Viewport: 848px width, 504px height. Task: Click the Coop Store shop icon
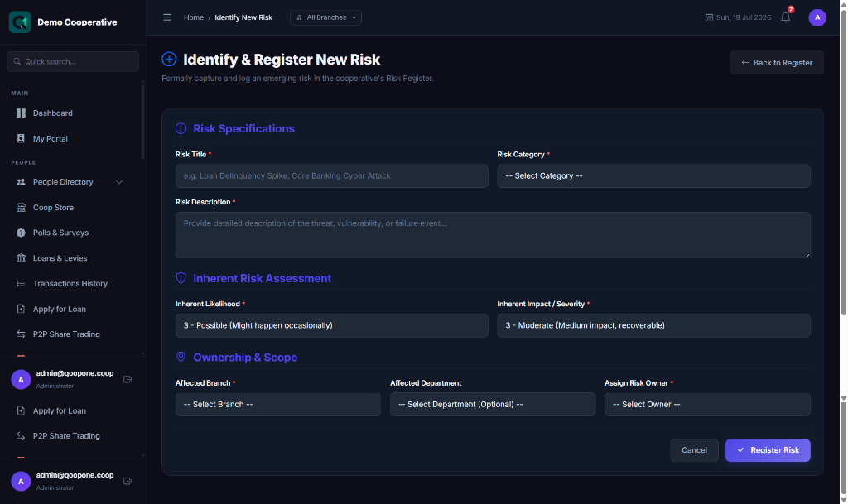[21, 208]
